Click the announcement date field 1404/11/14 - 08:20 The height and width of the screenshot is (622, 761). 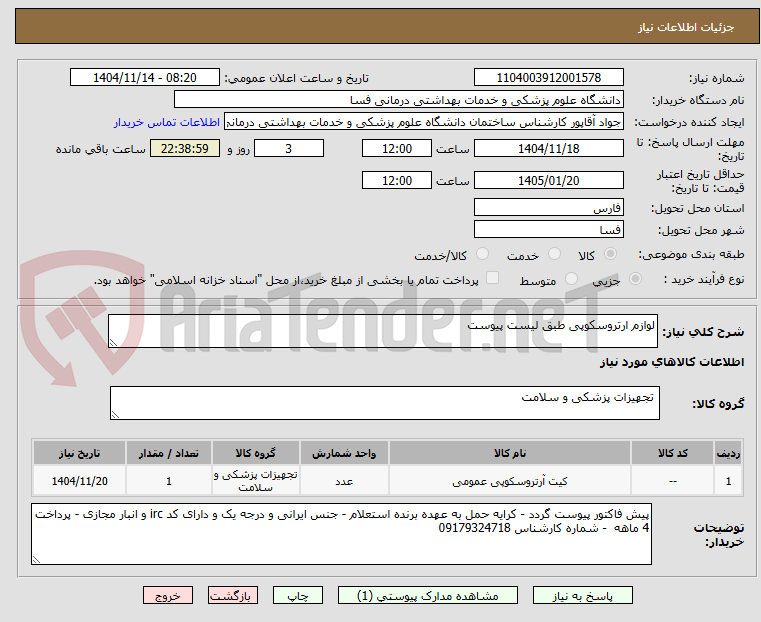point(145,78)
